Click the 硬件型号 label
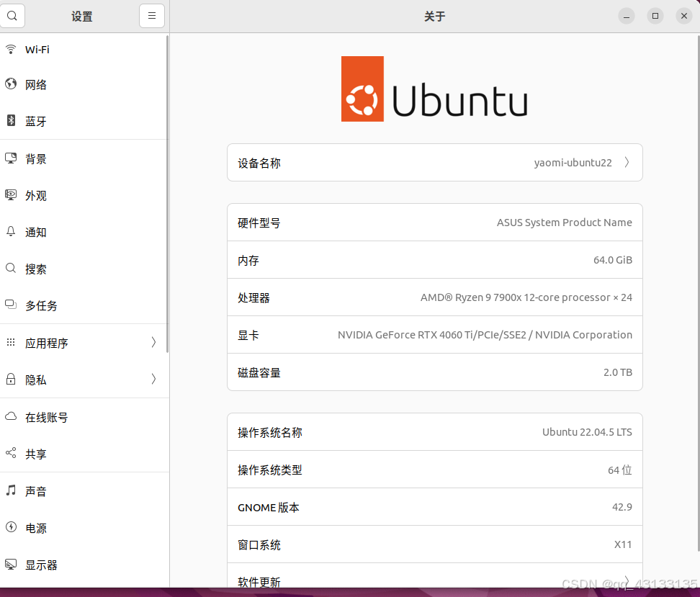The width and height of the screenshot is (700, 597). pos(259,223)
